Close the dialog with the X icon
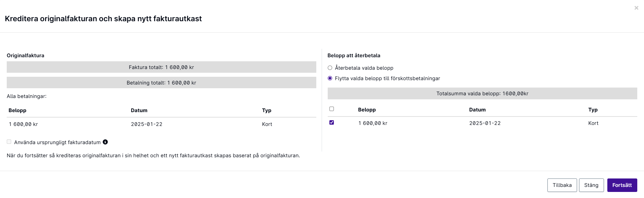Image resolution: width=644 pixels, height=198 pixels. [x=636, y=8]
